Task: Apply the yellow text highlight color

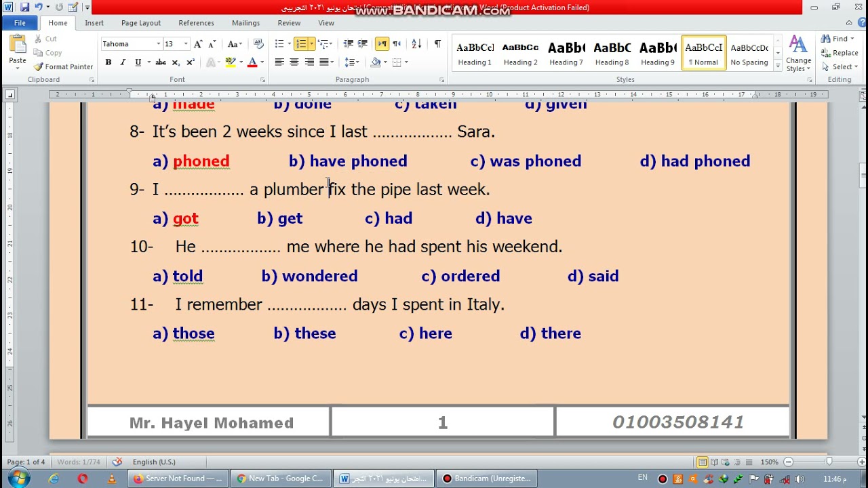Action: [231, 62]
